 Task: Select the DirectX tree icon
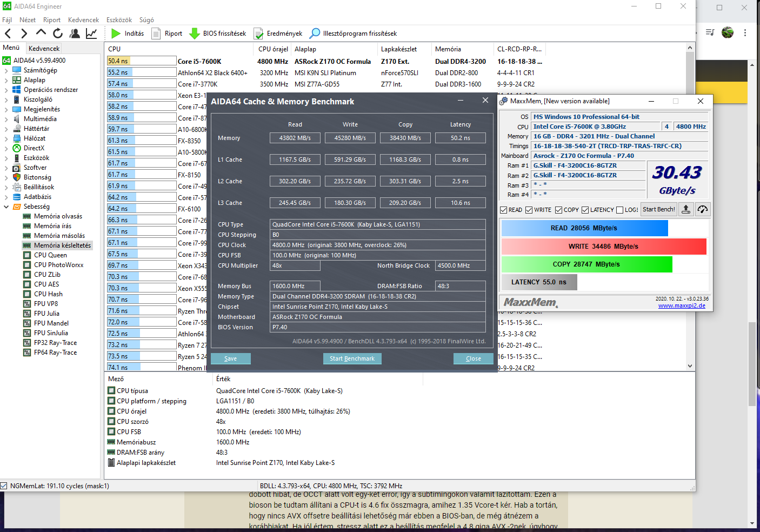[x=17, y=148]
